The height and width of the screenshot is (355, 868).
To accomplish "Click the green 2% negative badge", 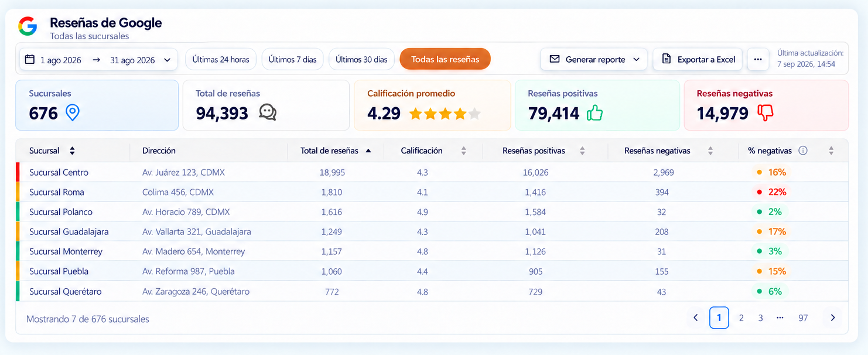I will [x=769, y=212].
